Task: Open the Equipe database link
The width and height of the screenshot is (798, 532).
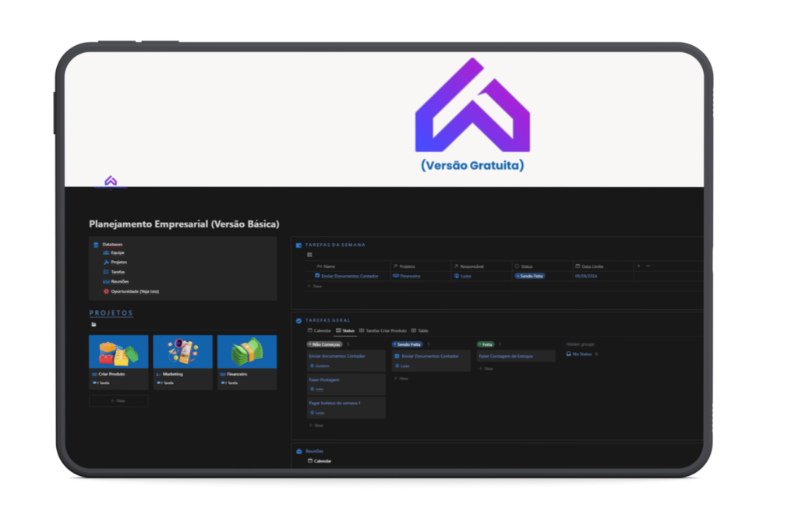Action: click(x=116, y=253)
